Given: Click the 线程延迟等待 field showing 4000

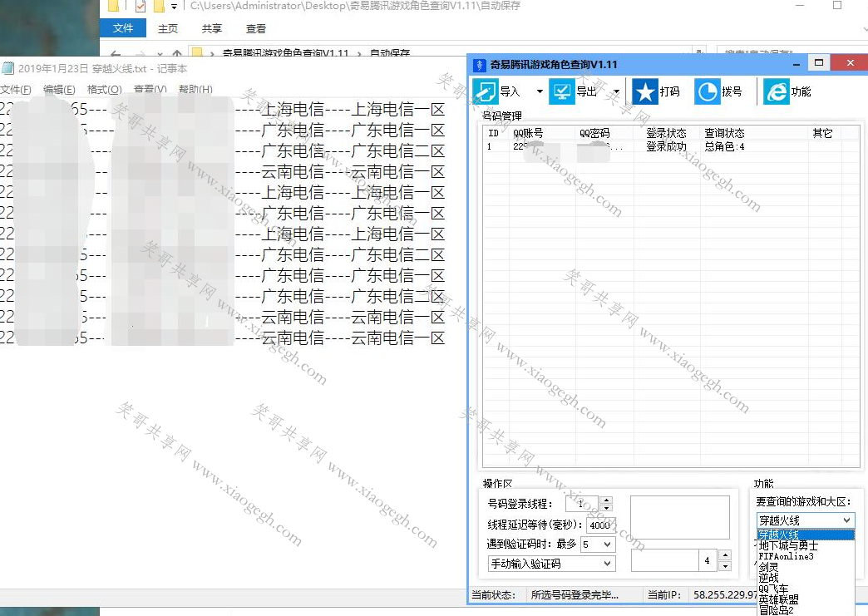Looking at the screenshot, I should pyautogui.click(x=600, y=525).
